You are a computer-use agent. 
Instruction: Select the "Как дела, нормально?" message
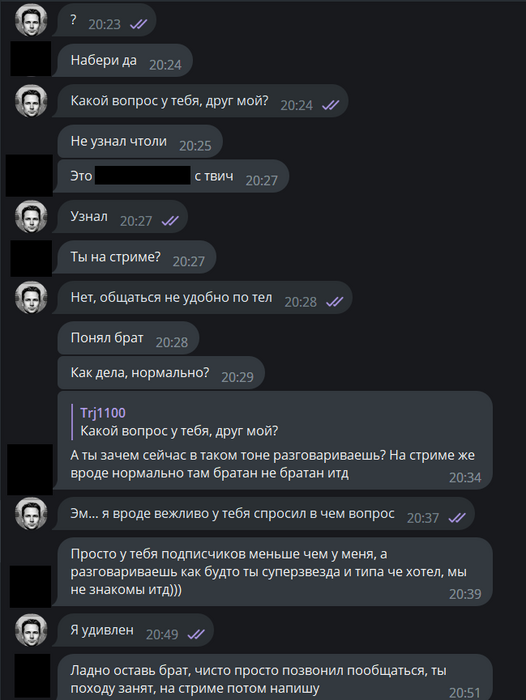(x=161, y=373)
